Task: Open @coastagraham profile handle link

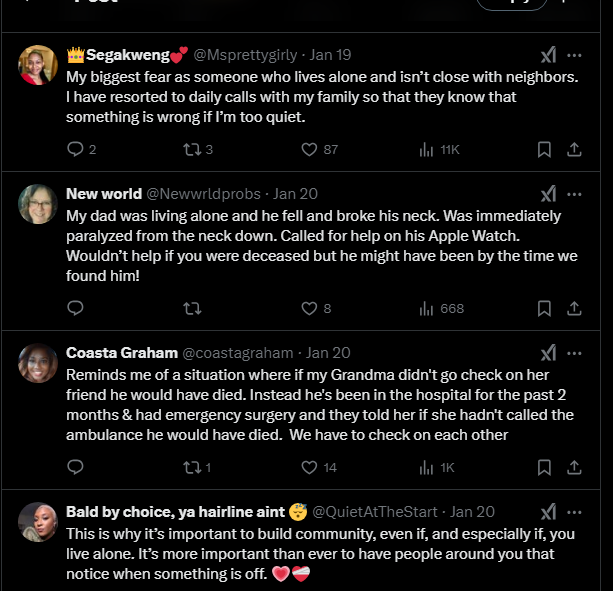Action: pos(237,353)
